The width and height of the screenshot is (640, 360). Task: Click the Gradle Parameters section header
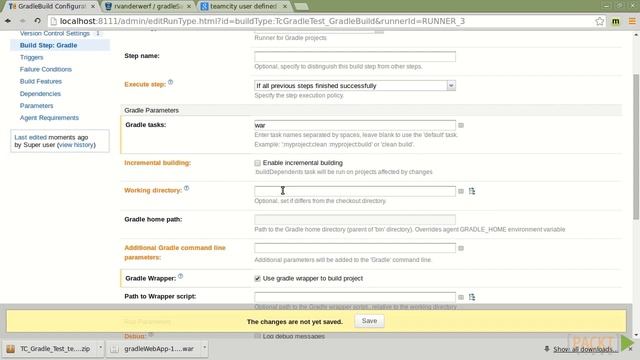tap(151, 110)
